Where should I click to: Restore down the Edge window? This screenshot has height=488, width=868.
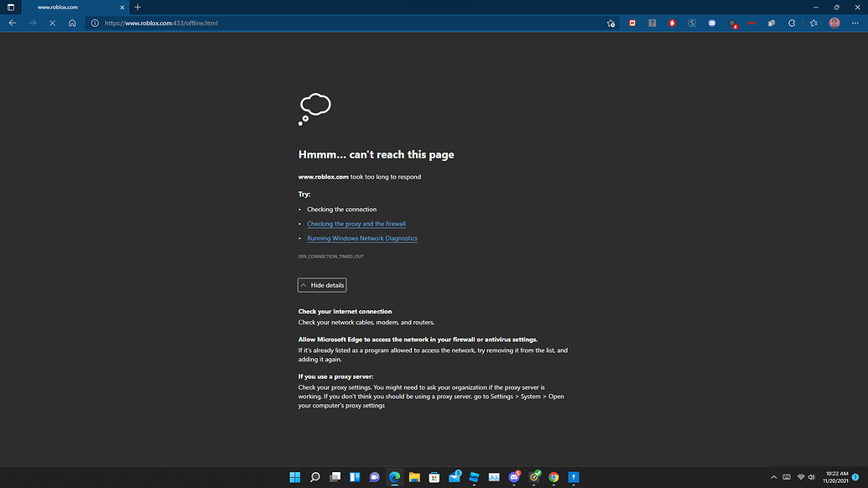click(836, 8)
